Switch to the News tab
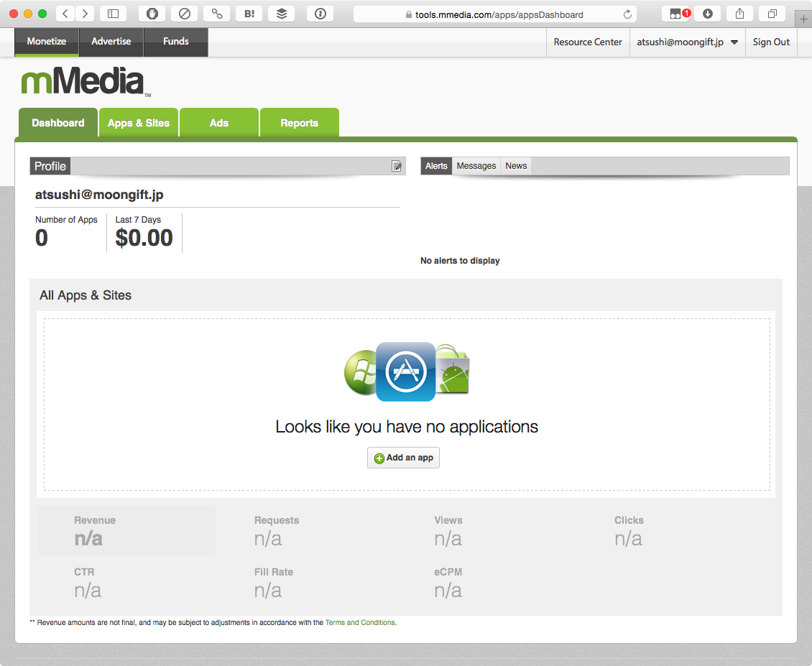 [x=516, y=166]
